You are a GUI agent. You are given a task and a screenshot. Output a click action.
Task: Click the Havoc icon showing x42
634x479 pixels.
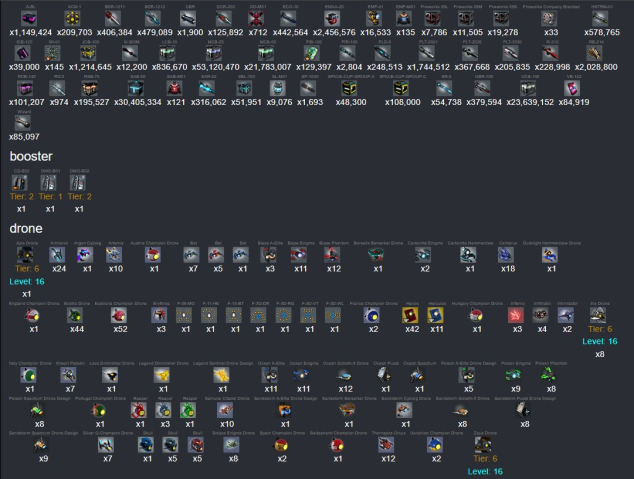(x=411, y=314)
